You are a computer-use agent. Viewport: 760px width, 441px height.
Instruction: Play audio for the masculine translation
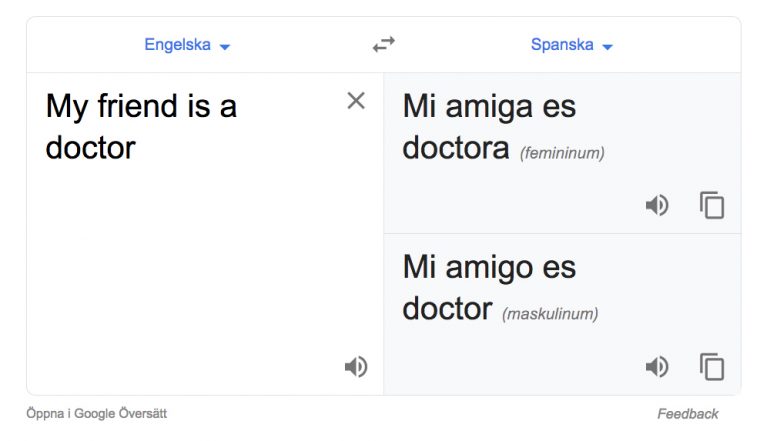point(657,367)
